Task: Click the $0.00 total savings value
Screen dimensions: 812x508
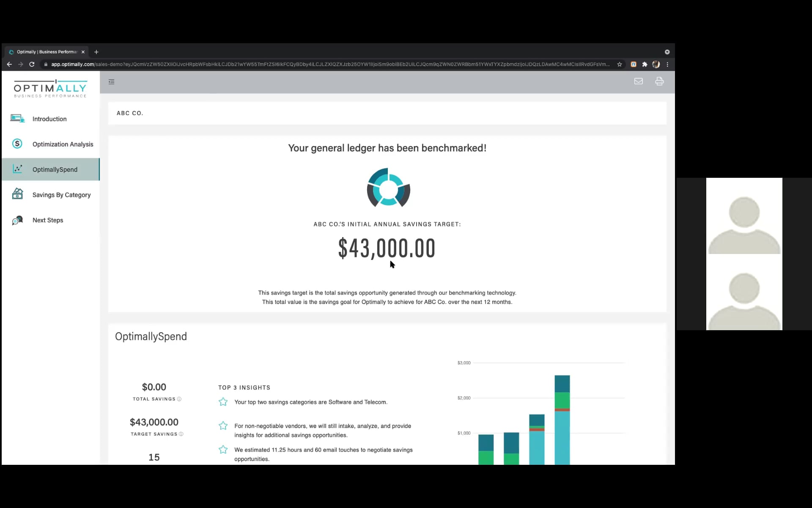Action: tap(154, 387)
